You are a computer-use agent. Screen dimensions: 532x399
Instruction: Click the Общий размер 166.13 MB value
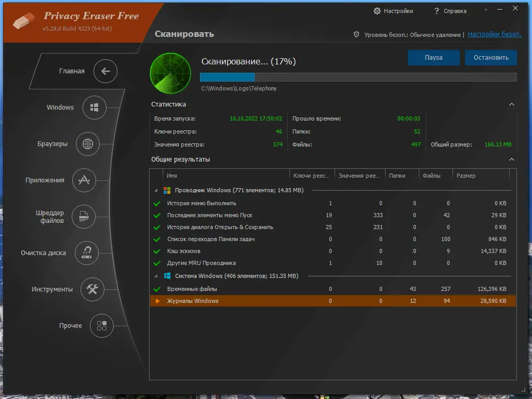click(x=498, y=144)
